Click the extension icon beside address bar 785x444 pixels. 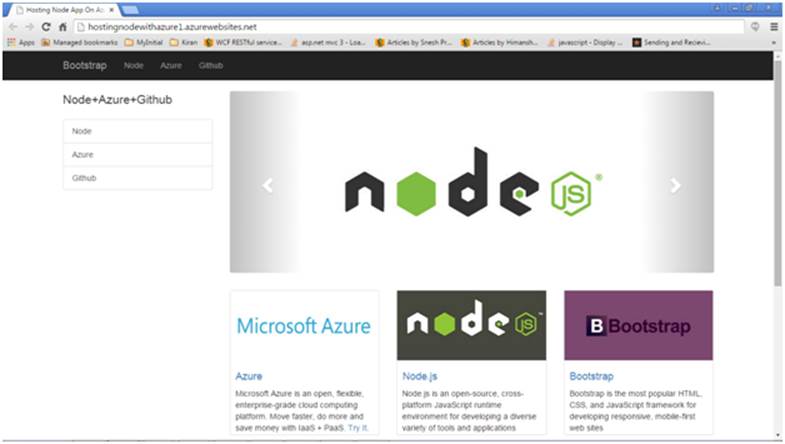pos(755,27)
